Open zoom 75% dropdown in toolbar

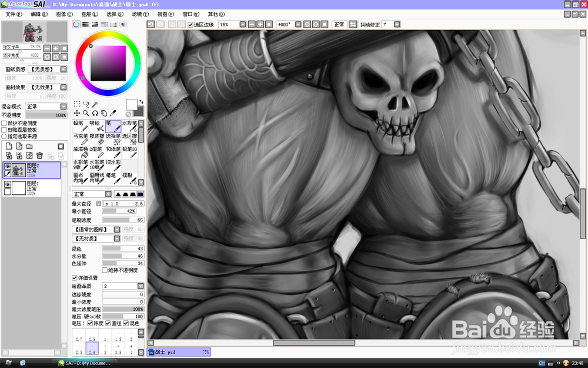click(243, 24)
